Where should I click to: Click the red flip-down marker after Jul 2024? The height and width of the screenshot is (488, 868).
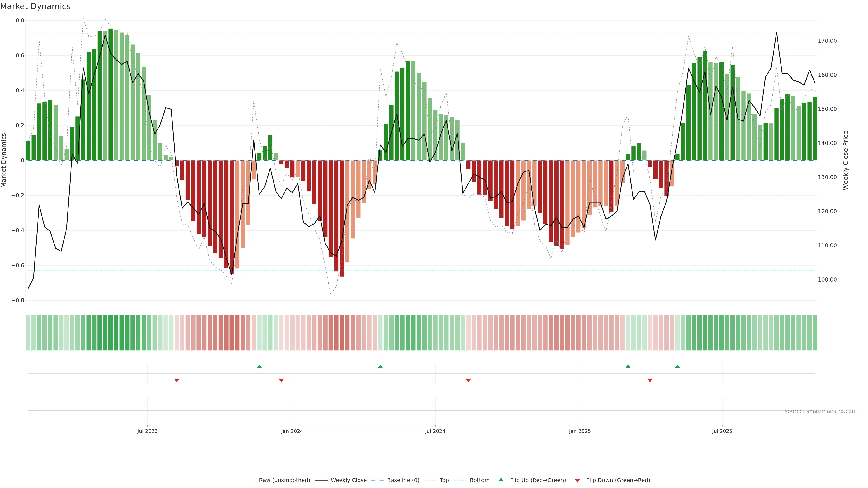[468, 380]
